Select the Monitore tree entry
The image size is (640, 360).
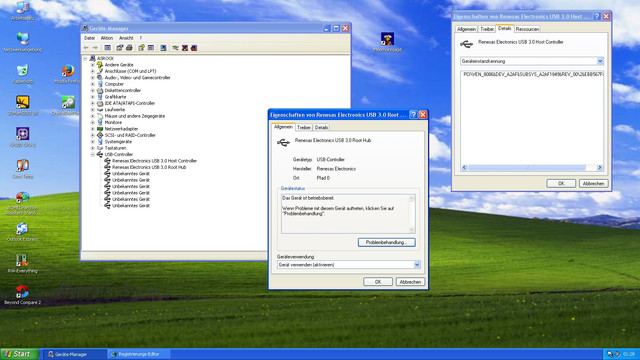tap(113, 122)
